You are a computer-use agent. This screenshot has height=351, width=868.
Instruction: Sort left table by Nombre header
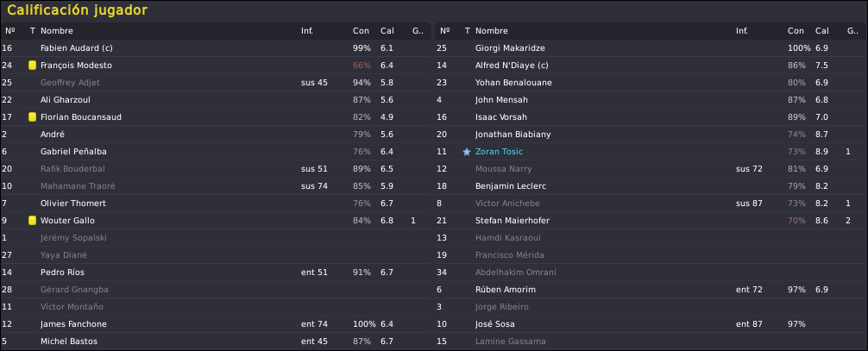[56, 31]
